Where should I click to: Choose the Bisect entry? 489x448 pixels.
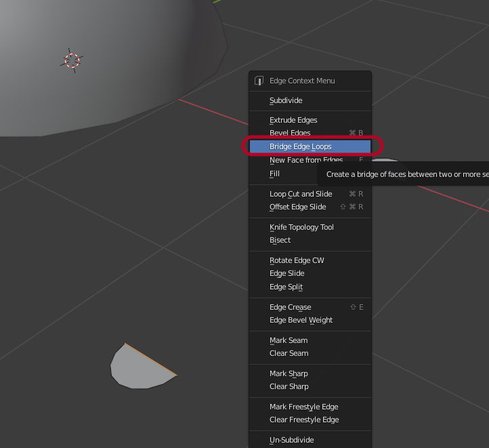tap(310, 240)
